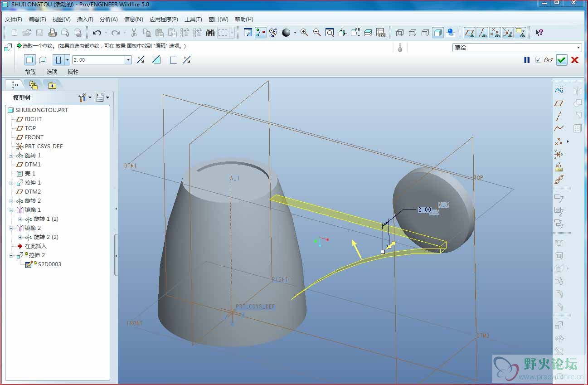Image resolution: width=588 pixels, height=385 pixels.
Task: Click the context-sensitive Help cursor icon
Action: (x=539, y=33)
